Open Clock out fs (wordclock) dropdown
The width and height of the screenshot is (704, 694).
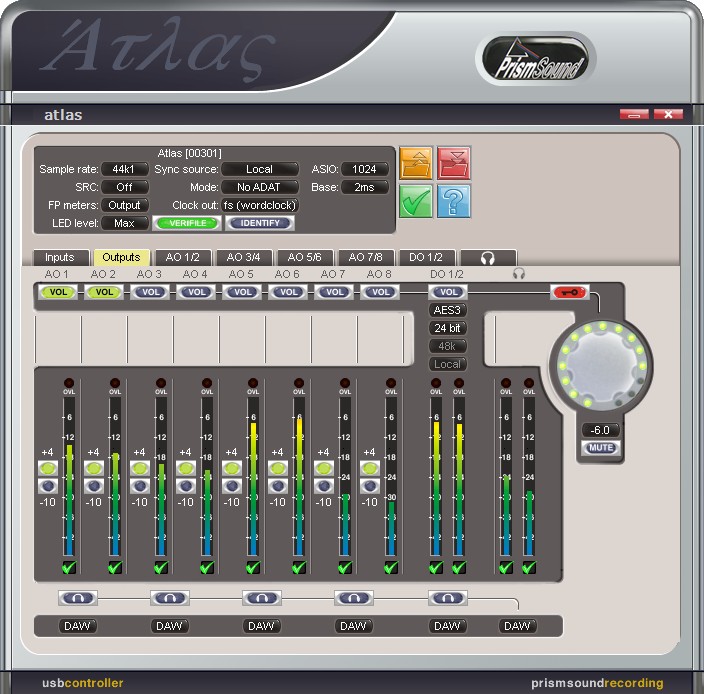(x=260, y=205)
